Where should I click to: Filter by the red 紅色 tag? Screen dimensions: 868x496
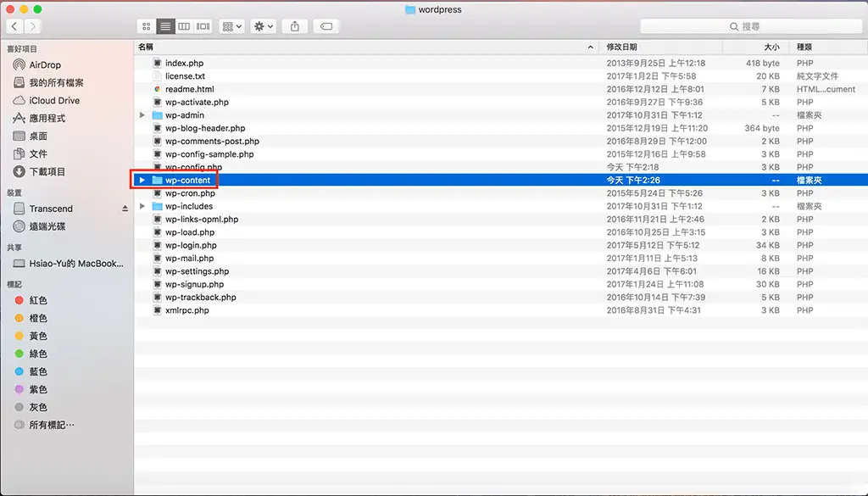[31, 300]
